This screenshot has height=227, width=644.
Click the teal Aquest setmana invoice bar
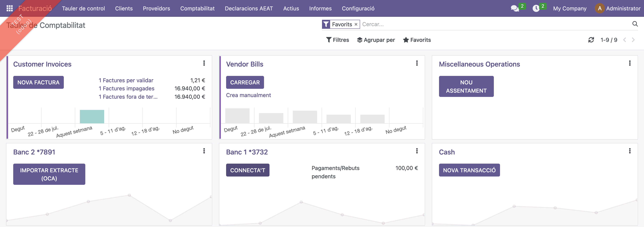pos(92,116)
